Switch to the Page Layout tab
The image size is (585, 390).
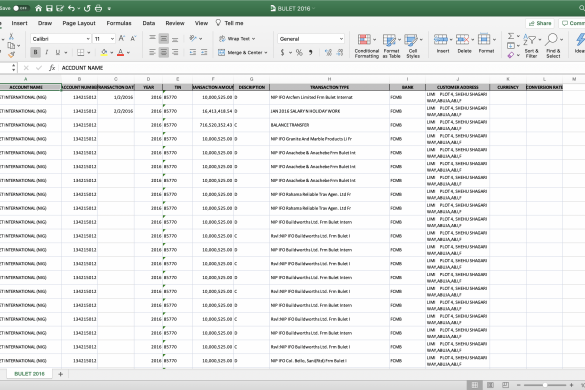click(79, 23)
